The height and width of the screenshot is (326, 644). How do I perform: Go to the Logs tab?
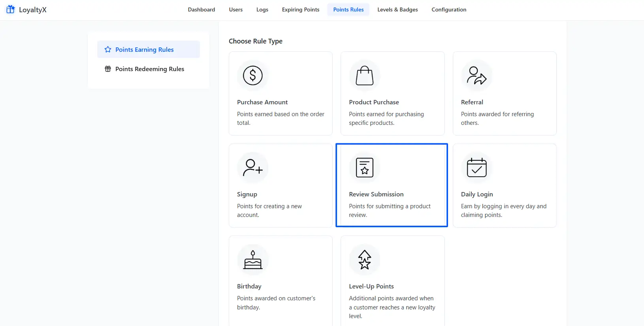262,9
